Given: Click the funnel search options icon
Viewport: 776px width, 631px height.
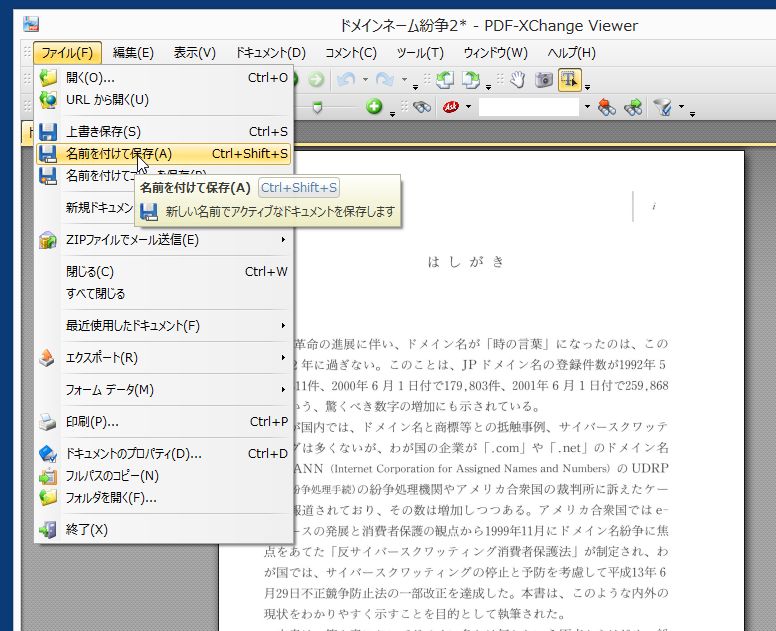Looking at the screenshot, I should pyautogui.click(x=663, y=107).
